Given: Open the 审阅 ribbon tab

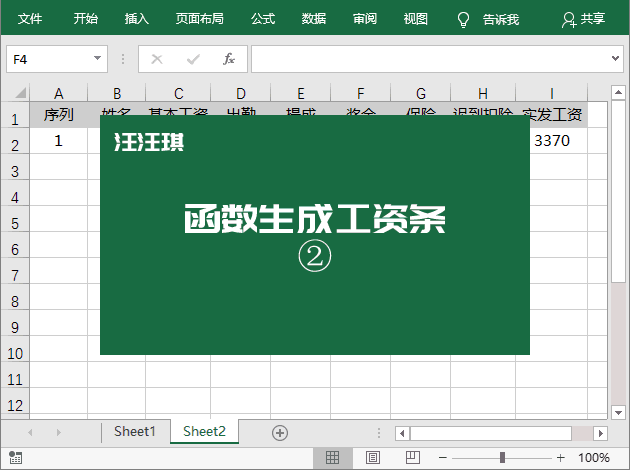Looking at the screenshot, I should 365,19.
